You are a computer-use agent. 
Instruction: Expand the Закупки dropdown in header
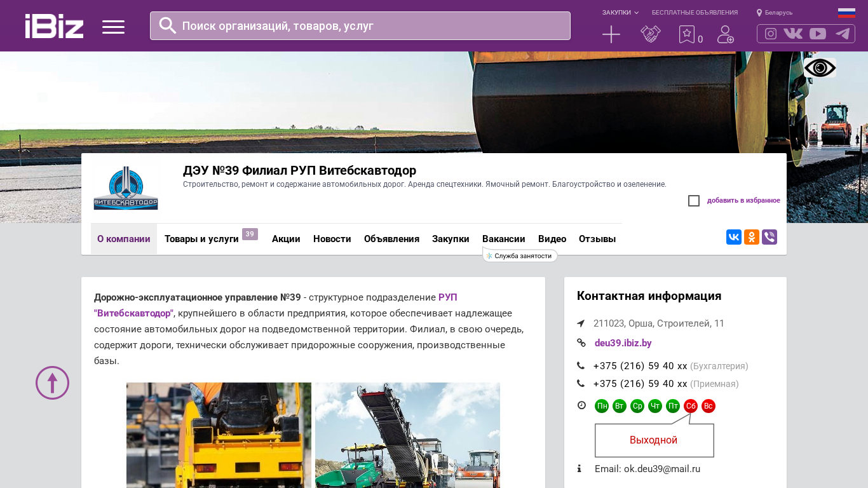(620, 13)
